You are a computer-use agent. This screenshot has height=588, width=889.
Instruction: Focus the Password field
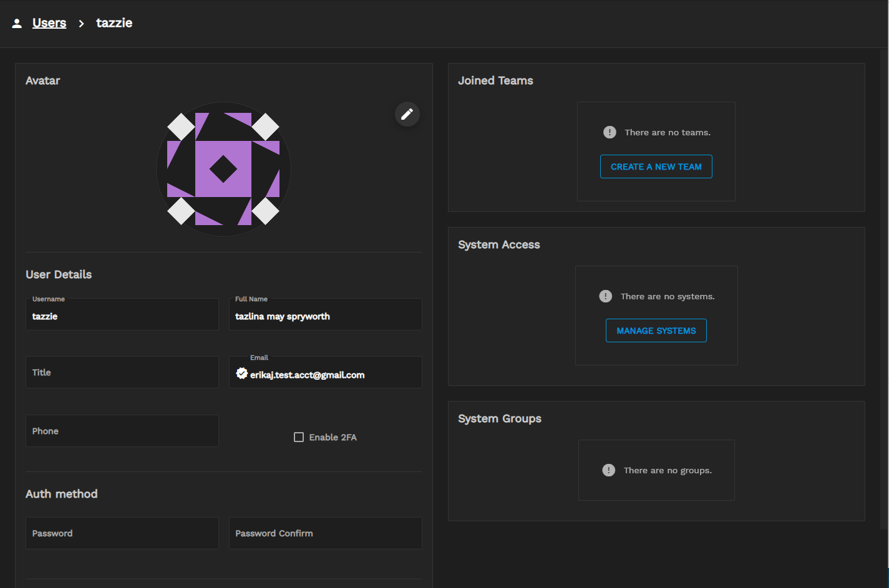[122, 533]
